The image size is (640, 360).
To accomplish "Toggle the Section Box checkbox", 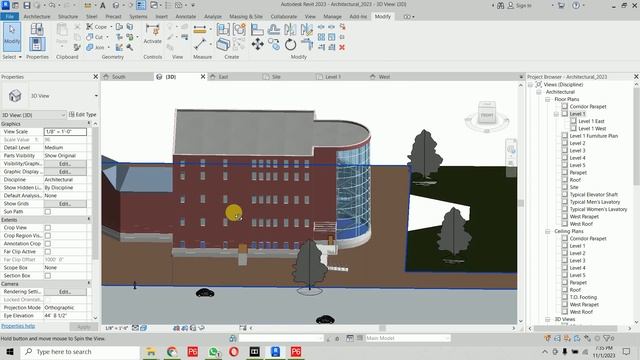I will 48,276.
